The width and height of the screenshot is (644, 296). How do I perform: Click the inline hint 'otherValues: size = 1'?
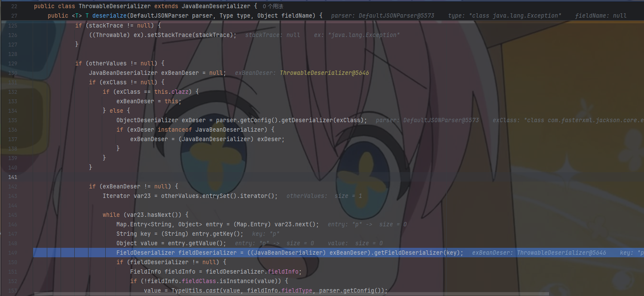[x=324, y=196]
